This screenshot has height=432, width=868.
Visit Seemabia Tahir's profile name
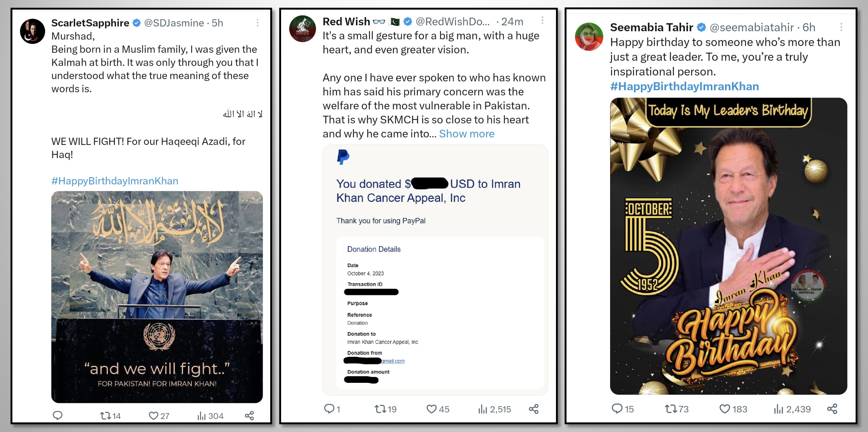pyautogui.click(x=651, y=27)
